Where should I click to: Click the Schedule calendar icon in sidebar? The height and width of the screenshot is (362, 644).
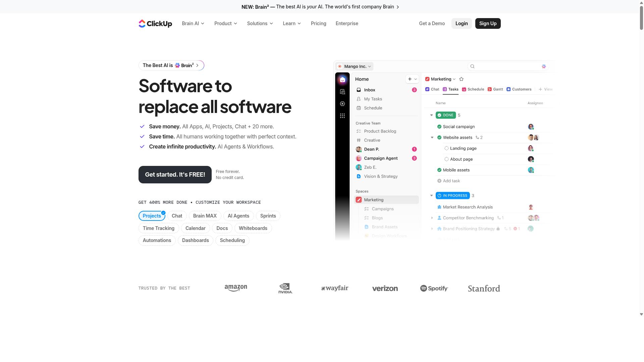[x=359, y=108]
